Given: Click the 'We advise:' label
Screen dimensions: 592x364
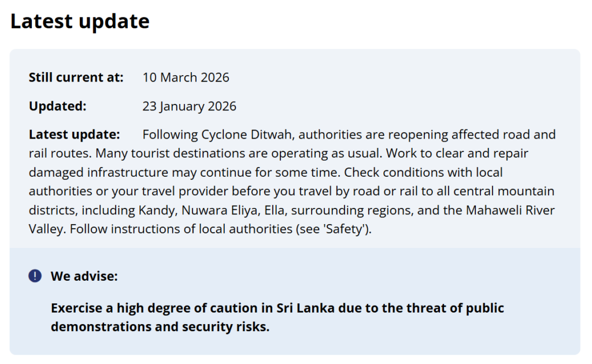Looking at the screenshot, I should coord(84,276).
